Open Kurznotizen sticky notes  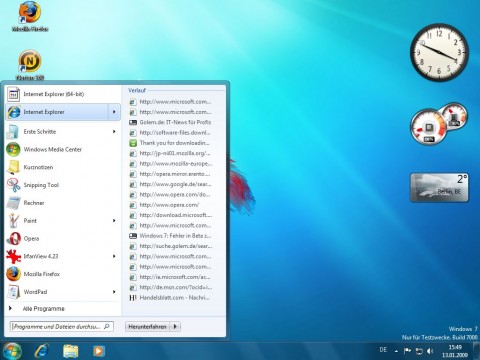point(63,167)
